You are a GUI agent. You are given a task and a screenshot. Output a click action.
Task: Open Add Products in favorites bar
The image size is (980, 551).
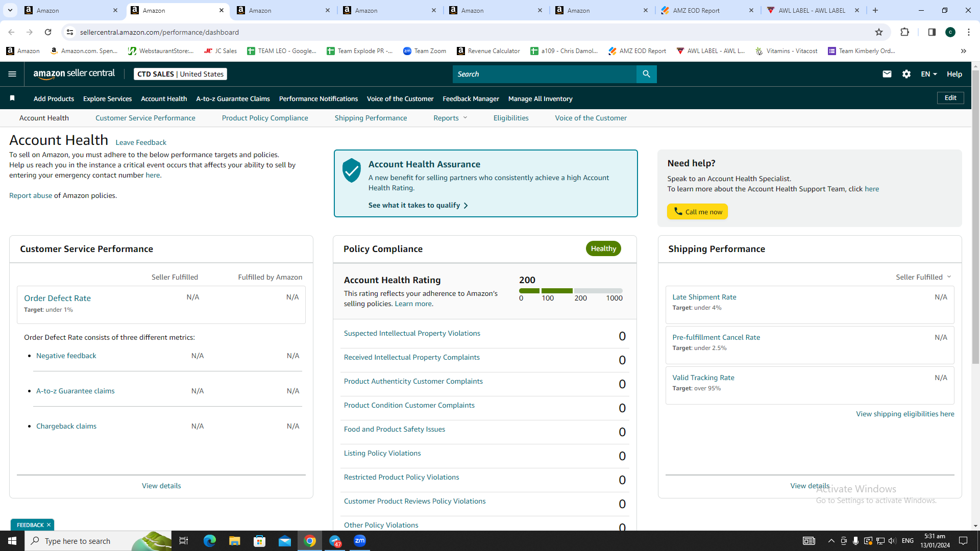[x=54, y=98]
